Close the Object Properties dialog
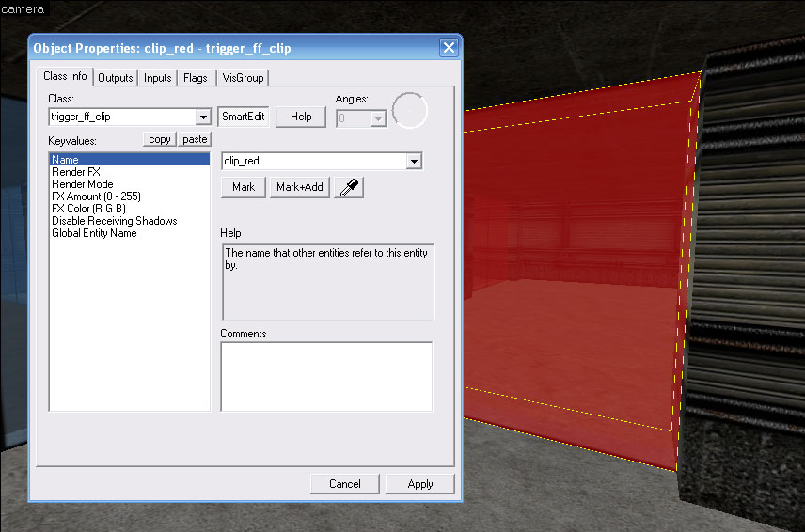This screenshot has width=805, height=532. click(449, 48)
